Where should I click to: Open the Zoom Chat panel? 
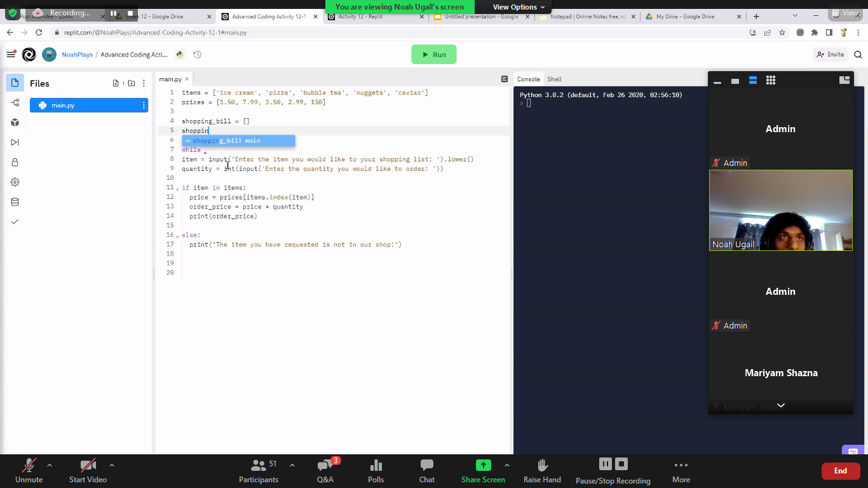click(x=427, y=471)
